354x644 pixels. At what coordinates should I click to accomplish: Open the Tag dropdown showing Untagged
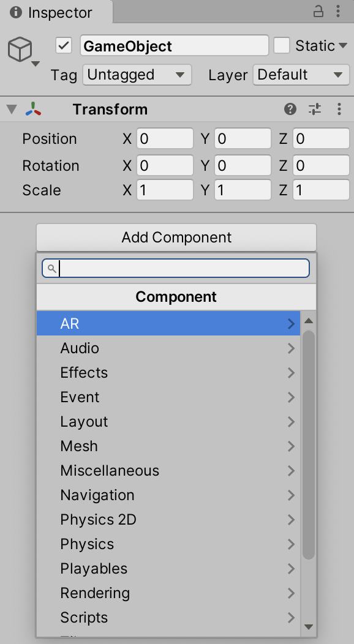[x=137, y=75]
